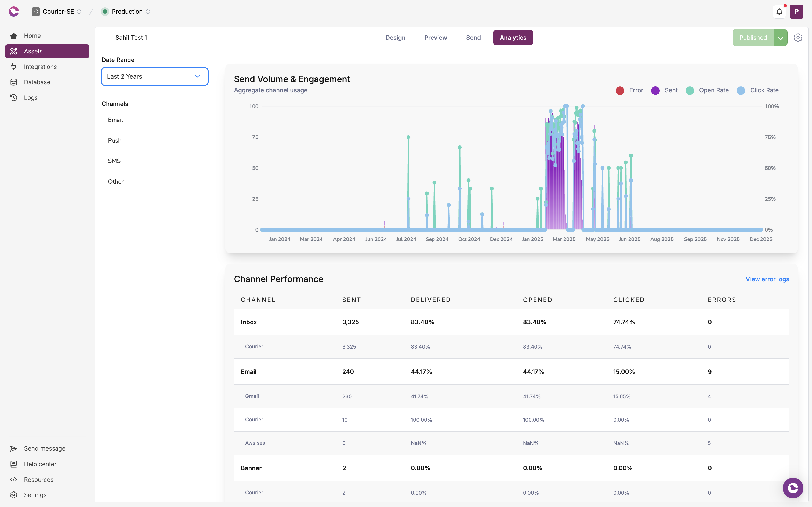Toggle the Push channel filter
The width and height of the screenshot is (812, 507).
pyautogui.click(x=114, y=140)
